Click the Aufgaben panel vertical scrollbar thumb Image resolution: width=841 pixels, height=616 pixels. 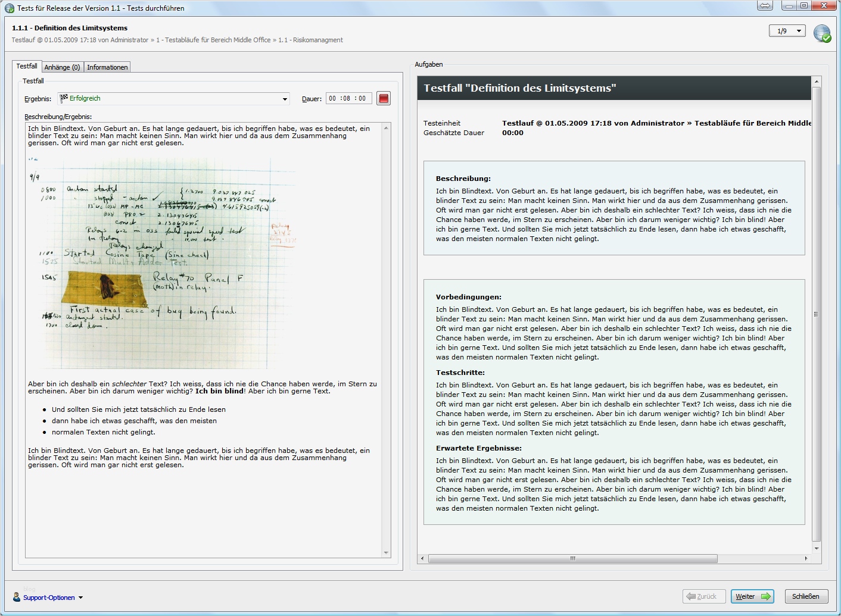[816, 314]
